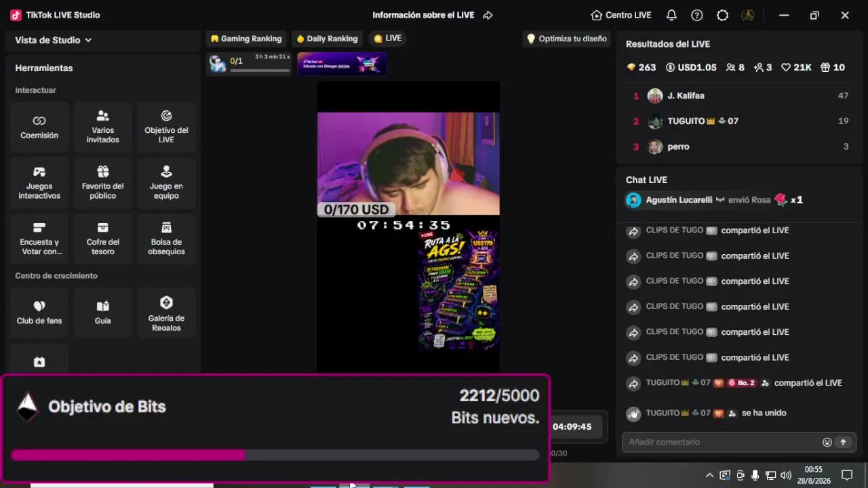This screenshot has height=488, width=868.
Task: Open the Objetivo del LIVE tool
Action: [x=166, y=127]
